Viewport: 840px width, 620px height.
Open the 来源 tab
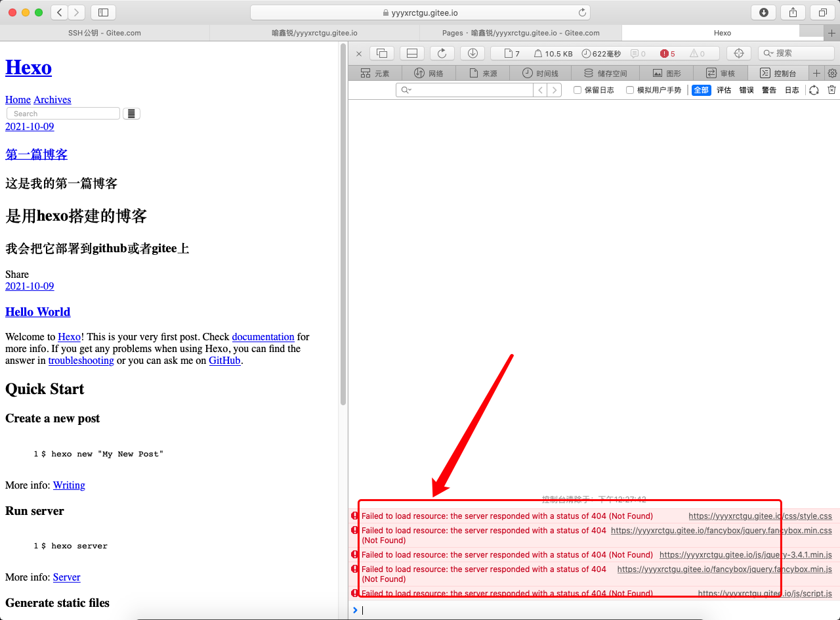[x=483, y=74]
